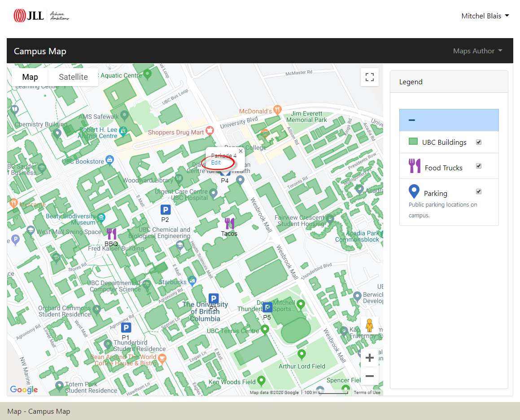
Task: Click the Legend panel heading
Action: pyautogui.click(x=411, y=82)
